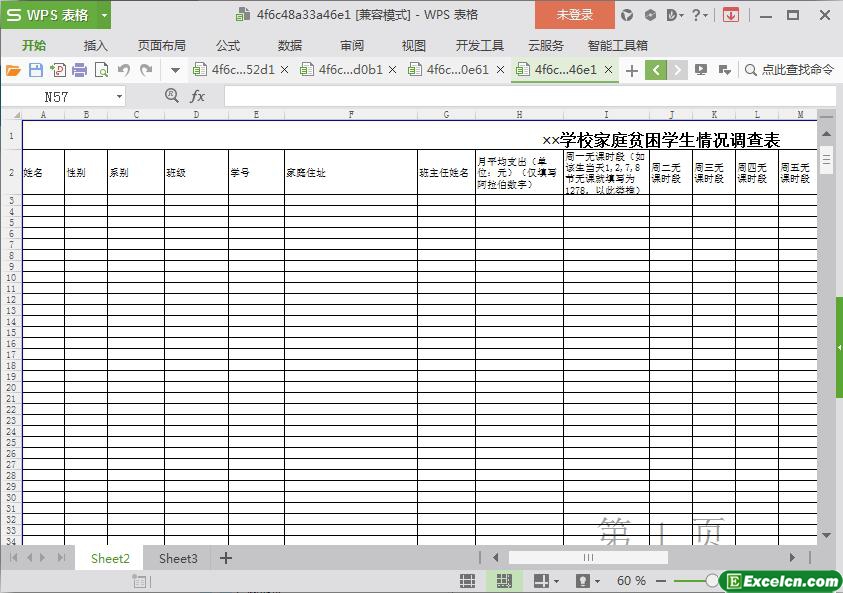Viewport: 843px width, 593px height.
Task: Click inside the formula bar input
Action: (x=530, y=97)
